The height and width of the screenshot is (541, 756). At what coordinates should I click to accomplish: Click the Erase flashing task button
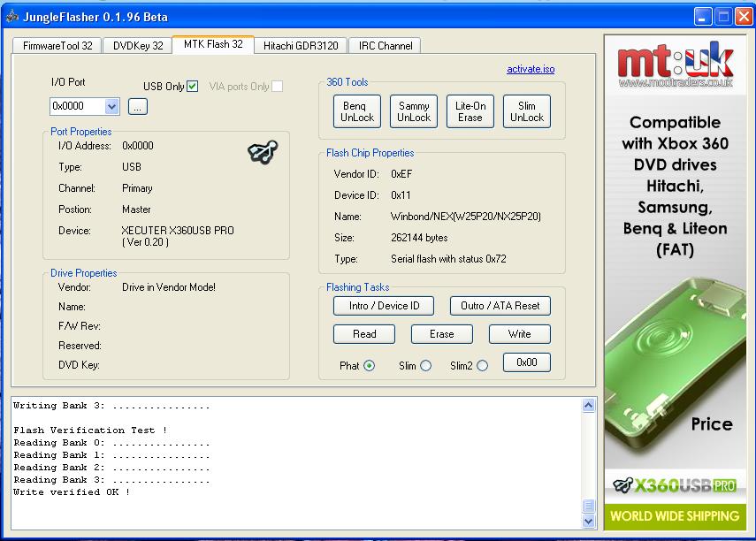[441, 334]
